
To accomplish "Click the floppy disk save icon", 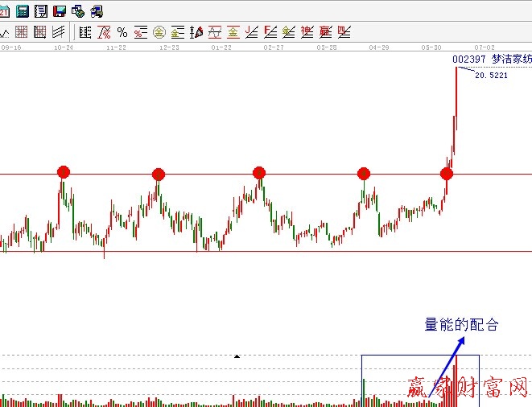I will [x=59, y=11].
